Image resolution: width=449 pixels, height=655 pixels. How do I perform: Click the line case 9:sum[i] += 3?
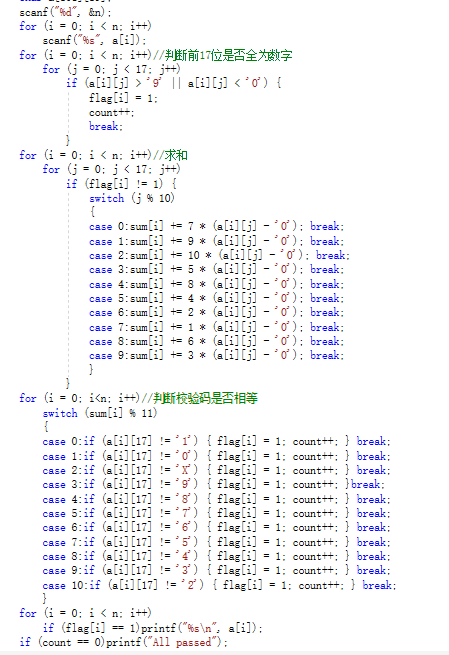216,355
